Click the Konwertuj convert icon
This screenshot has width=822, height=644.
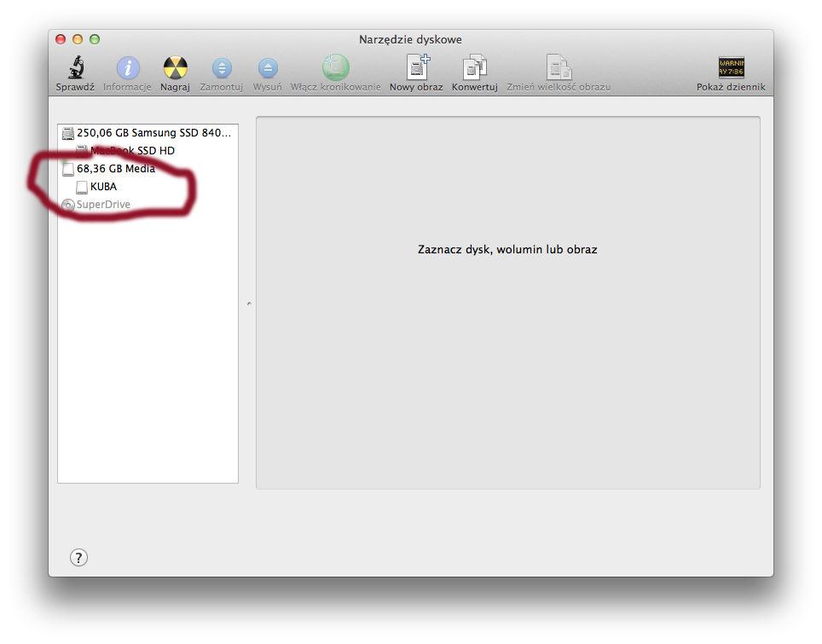pyautogui.click(x=474, y=68)
